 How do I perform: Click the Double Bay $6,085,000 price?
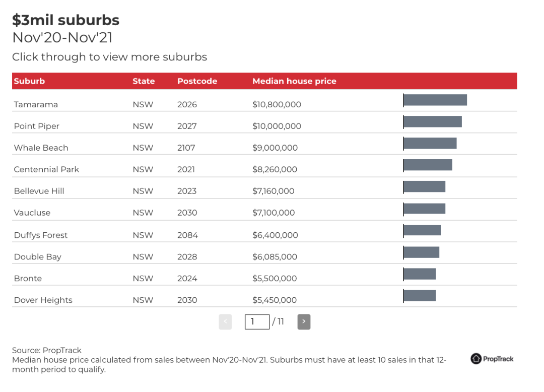[x=275, y=256]
